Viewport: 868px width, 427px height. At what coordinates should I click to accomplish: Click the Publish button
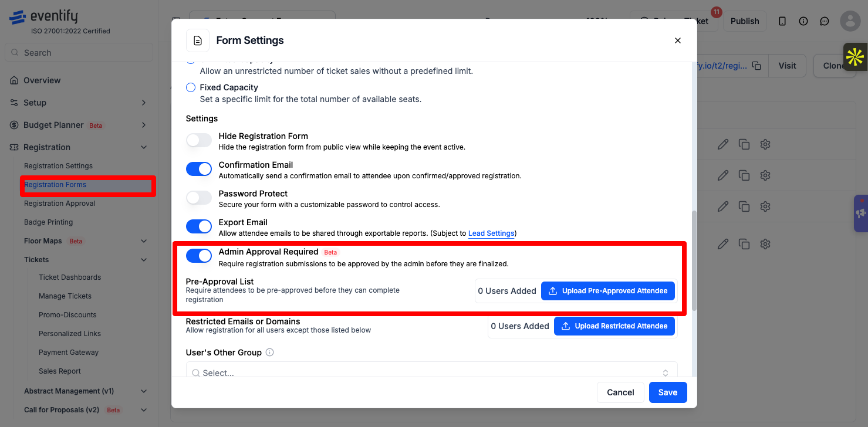(745, 21)
